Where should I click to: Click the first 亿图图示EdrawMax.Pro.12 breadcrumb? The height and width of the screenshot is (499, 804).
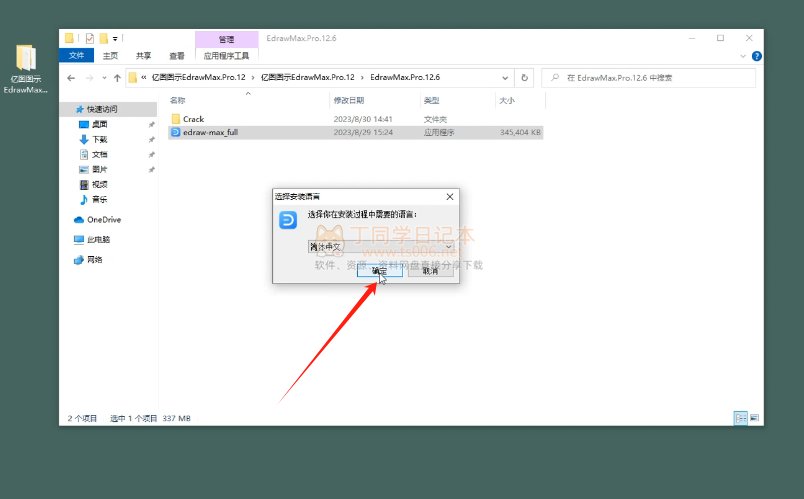coord(198,77)
